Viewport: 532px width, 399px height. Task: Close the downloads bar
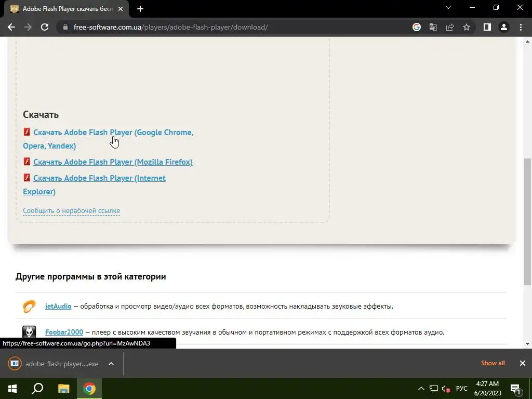(x=523, y=363)
